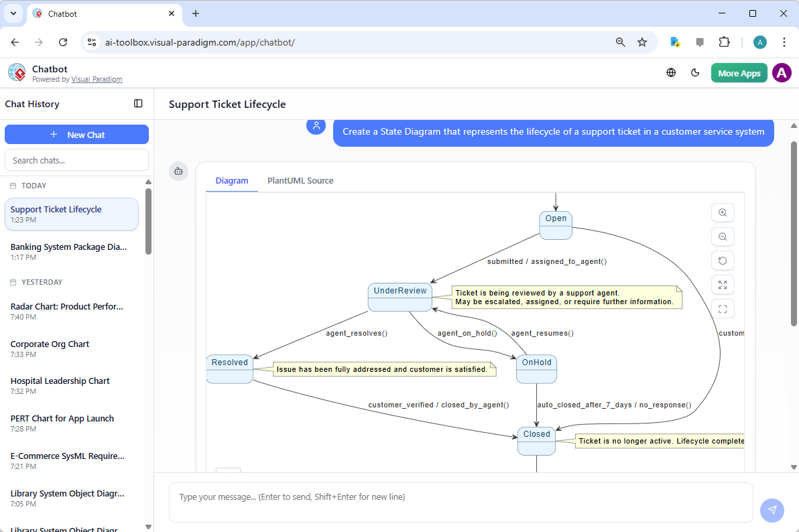Switch to the PlantUML Source tab

pos(300,180)
